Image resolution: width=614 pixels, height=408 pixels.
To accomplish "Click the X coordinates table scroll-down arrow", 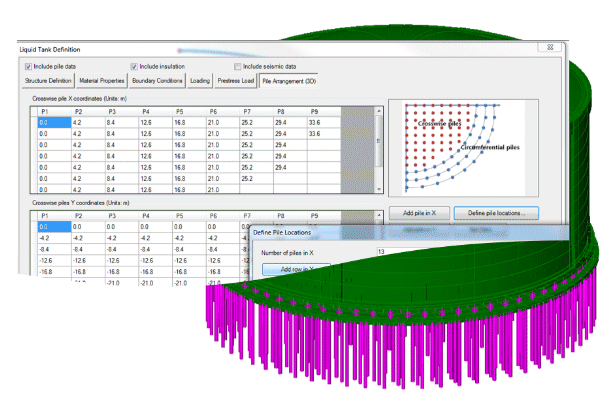I will pyautogui.click(x=378, y=187).
